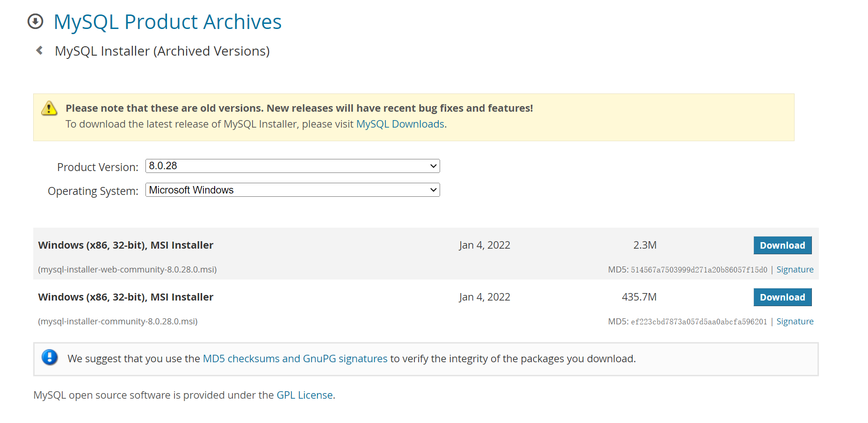The width and height of the screenshot is (868, 423).
Task: Click Jan 4, 2022 date in 2.3M row
Action: [485, 245]
